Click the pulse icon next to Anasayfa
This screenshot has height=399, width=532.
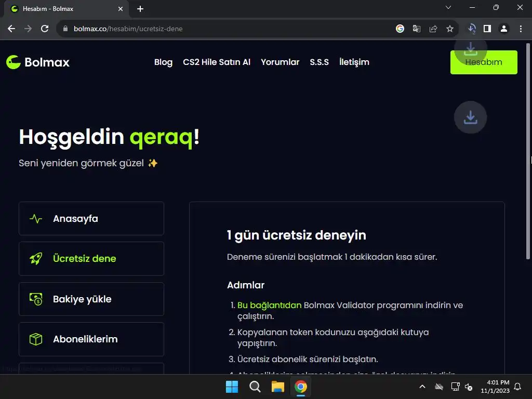pyautogui.click(x=36, y=219)
